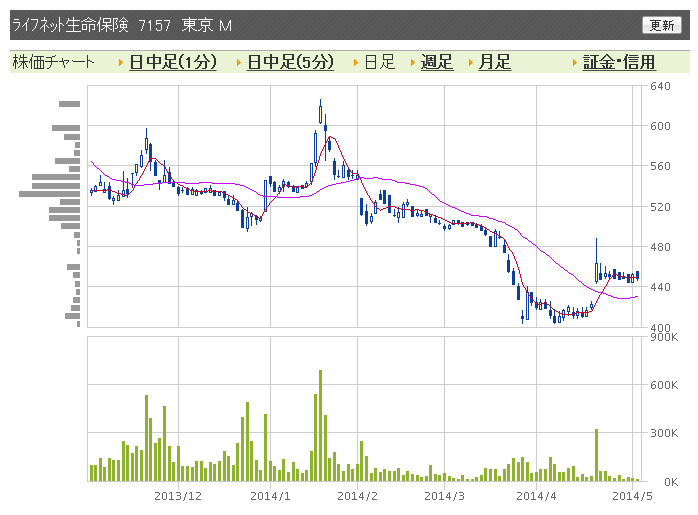The width and height of the screenshot is (698, 515).
Task: Click the 440 price axis label
Action: click(660, 287)
